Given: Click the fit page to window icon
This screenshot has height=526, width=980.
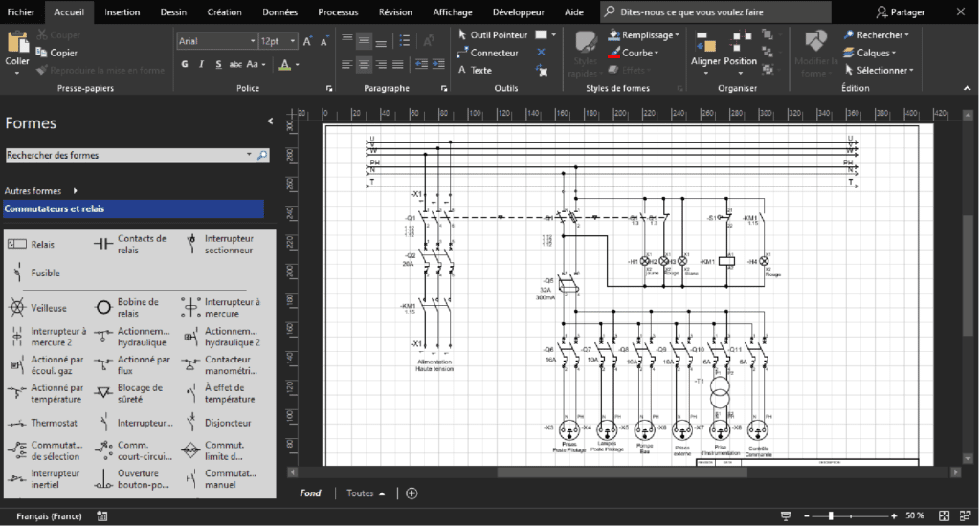Looking at the screenshot, I should pos(944,515).
